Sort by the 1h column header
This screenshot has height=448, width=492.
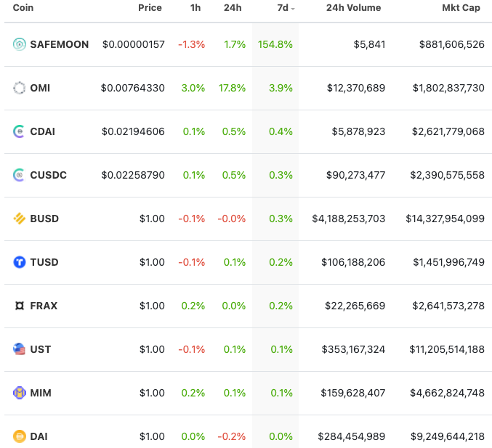(195, 7)
